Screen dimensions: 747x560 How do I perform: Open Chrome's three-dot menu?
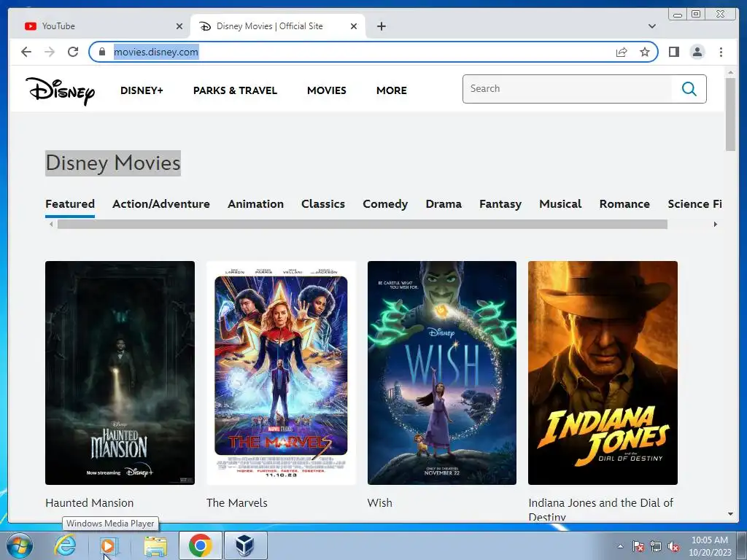tap(721, 52)
